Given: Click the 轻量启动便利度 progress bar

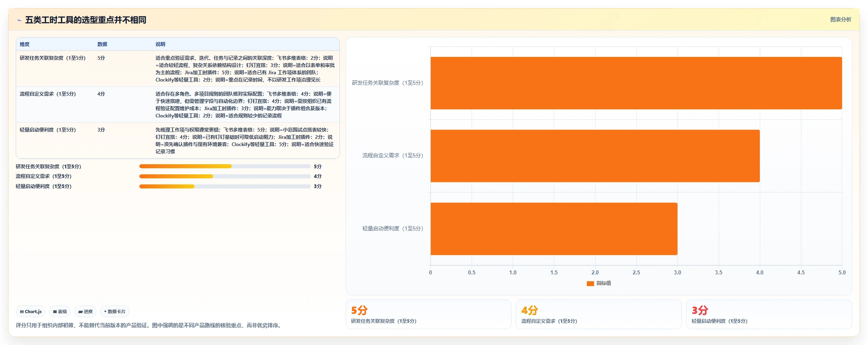Looking at the screenshot, I should tap(225, 186).
